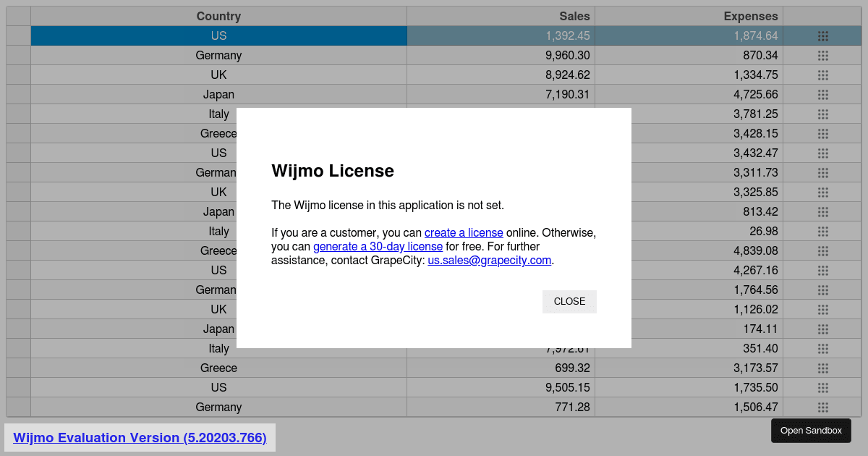This screenshot has height=456, width=868.
Task: Click the drag handle beside Greece 3,428.15
Action: [x=822, y=133]
